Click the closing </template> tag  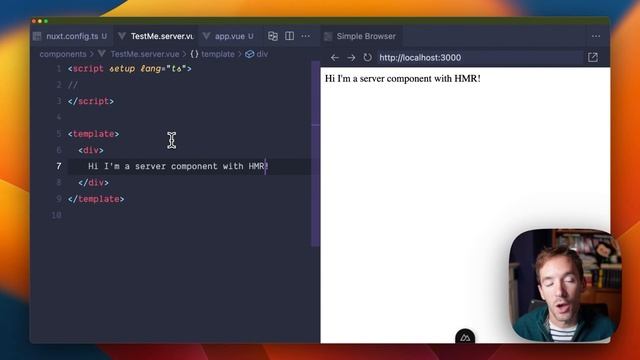(96, 199)
